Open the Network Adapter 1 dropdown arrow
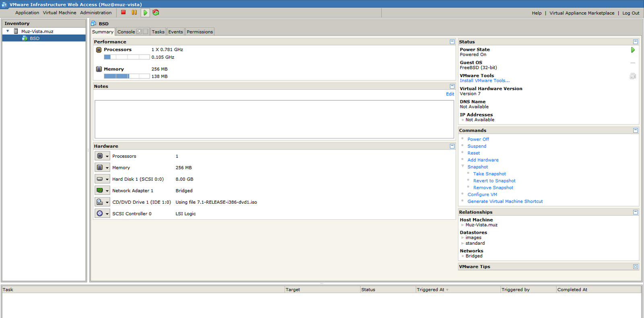The width and height of the screenshot is (644, 318). tap(107, 191)
